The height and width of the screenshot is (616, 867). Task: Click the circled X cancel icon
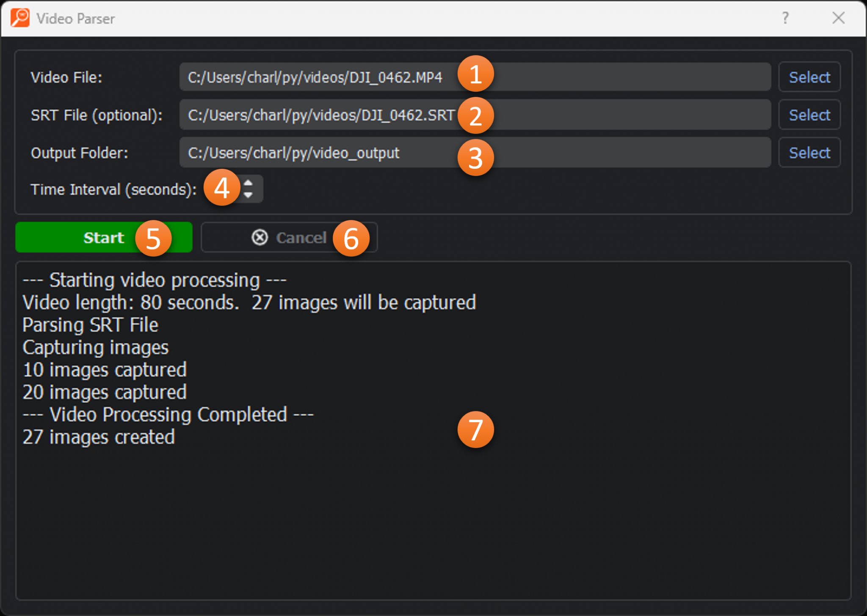tap(260, 238)
